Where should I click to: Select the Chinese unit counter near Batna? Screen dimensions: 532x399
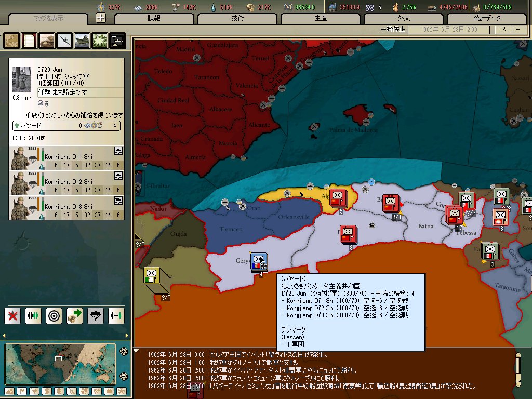(x=454, y=216)
